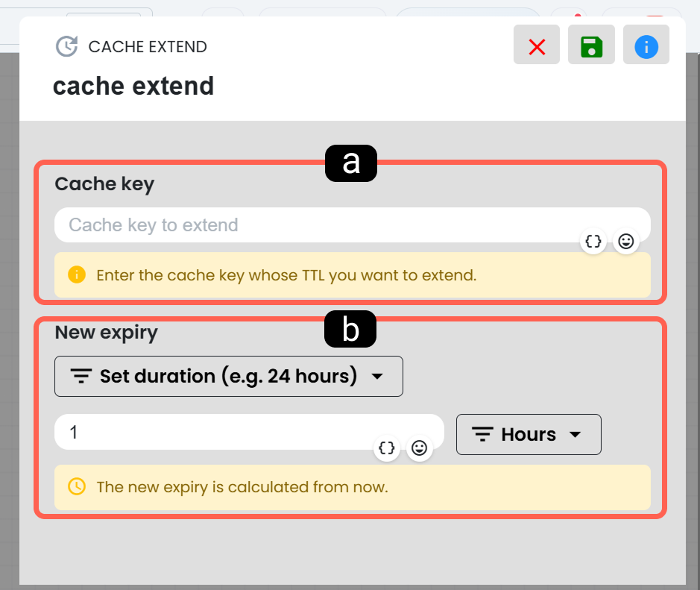Image resolution: width=700 pixels, height=590 pixels.
Task: Click the green floppy disk save icon
Action: (x=591, y=45)
